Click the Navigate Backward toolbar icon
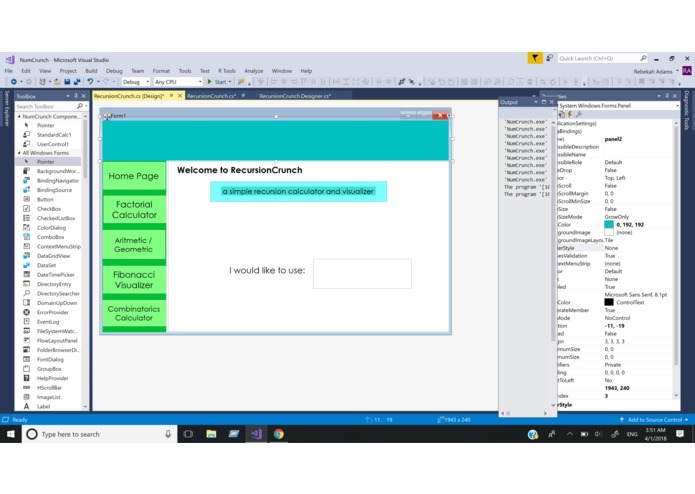The height and width of the screenshot is (494, 695). [14, 82]
